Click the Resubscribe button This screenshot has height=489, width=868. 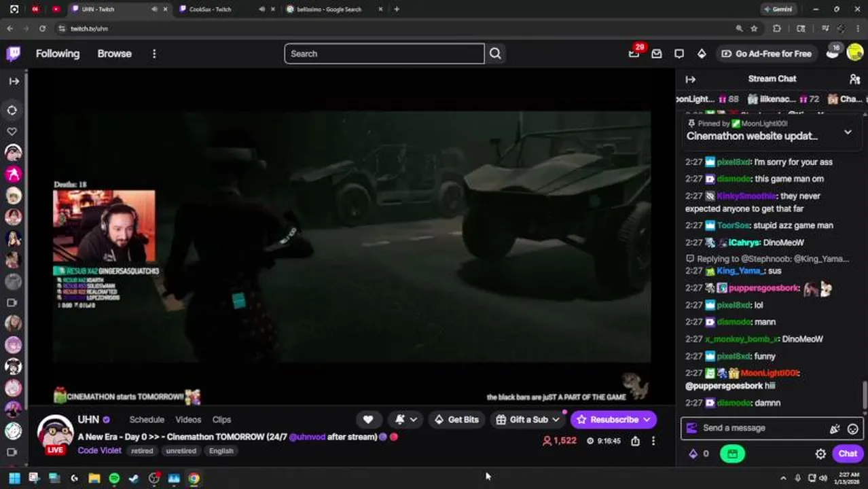(x=614, y=420)
